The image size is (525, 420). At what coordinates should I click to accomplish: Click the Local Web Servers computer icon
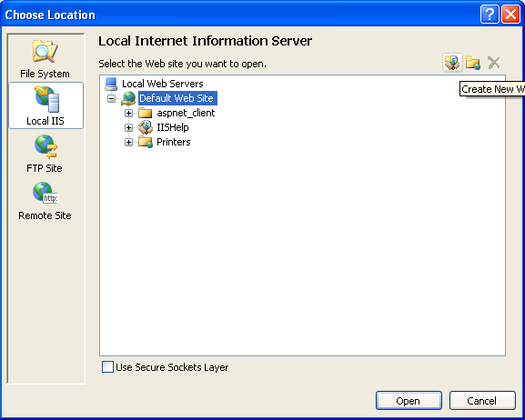tap(111, 84)
